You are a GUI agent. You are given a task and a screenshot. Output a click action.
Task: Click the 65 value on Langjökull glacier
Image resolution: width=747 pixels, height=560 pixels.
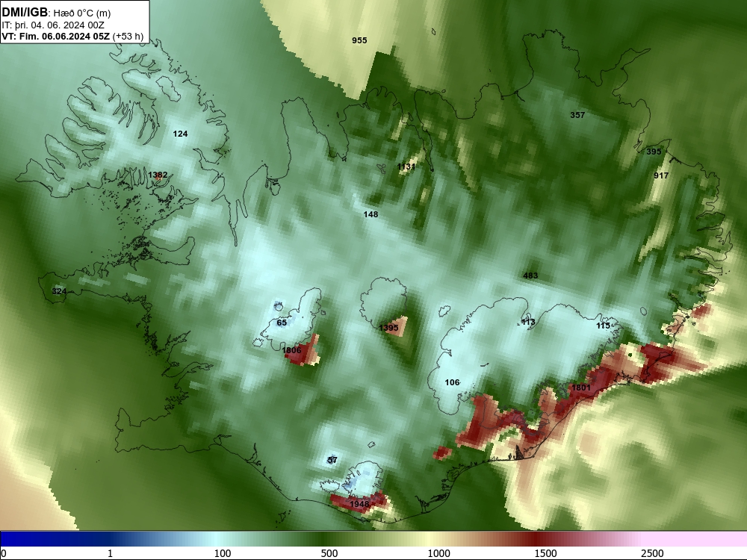pyautogui.click(x=282, y=323)
